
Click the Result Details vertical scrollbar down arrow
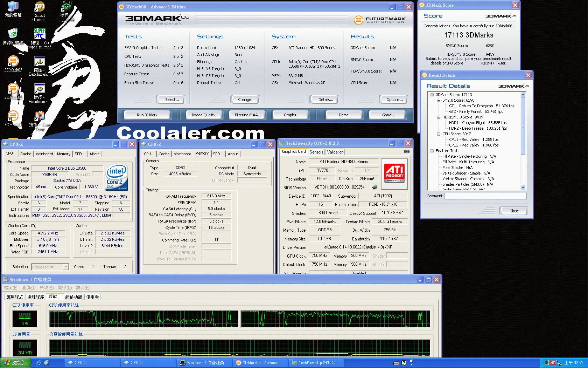click(523, 188)
